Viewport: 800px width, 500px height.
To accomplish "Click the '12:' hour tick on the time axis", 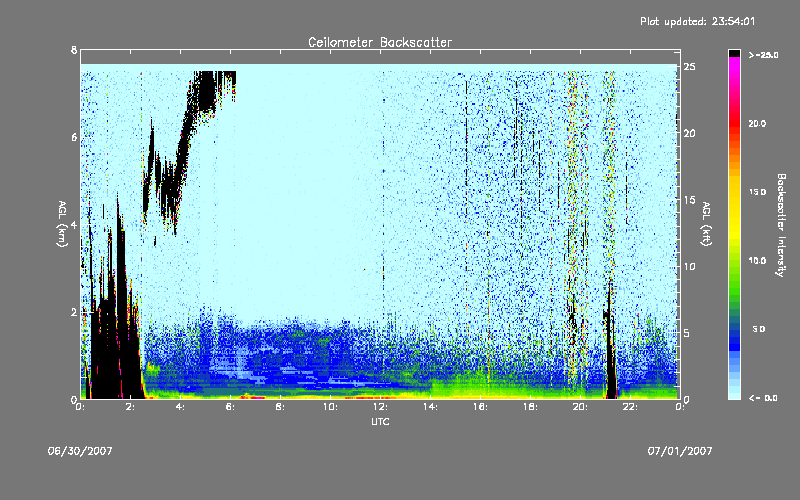I will point(380,407).
